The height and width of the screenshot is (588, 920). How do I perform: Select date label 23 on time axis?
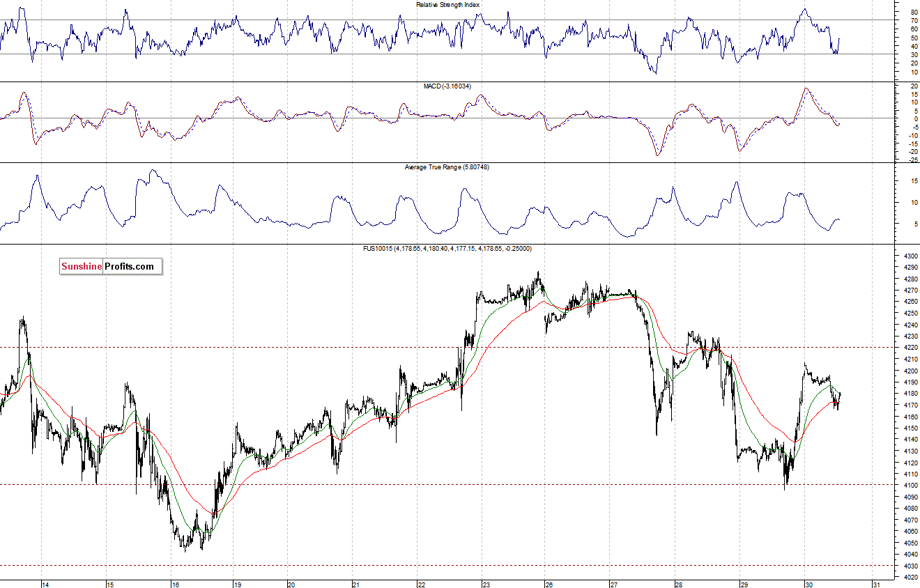[x=486, y=585]
